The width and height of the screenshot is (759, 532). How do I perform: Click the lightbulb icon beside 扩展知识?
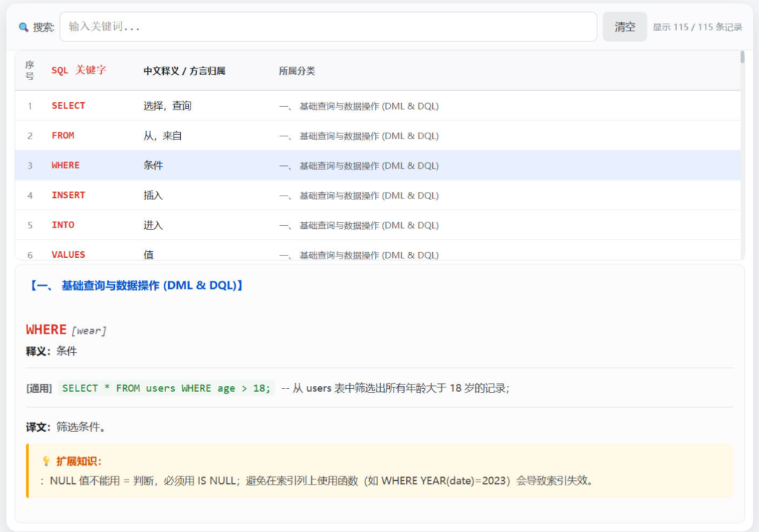click(x=46, y=462)
